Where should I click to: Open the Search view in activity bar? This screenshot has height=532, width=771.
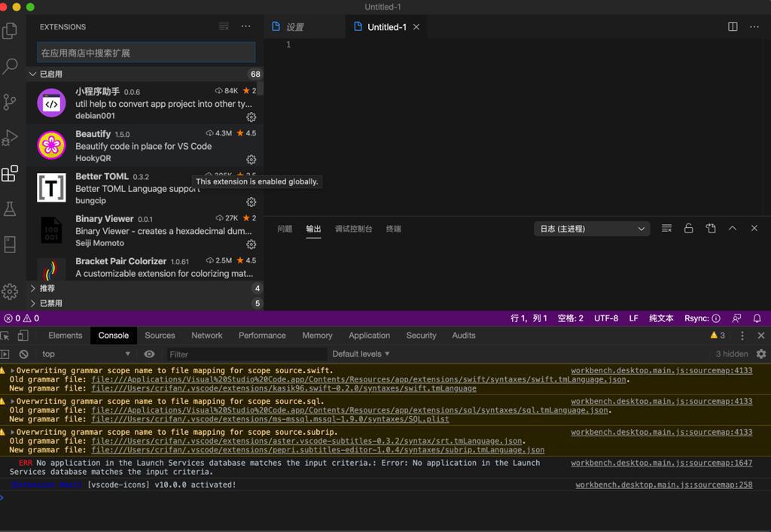[10, 66]
